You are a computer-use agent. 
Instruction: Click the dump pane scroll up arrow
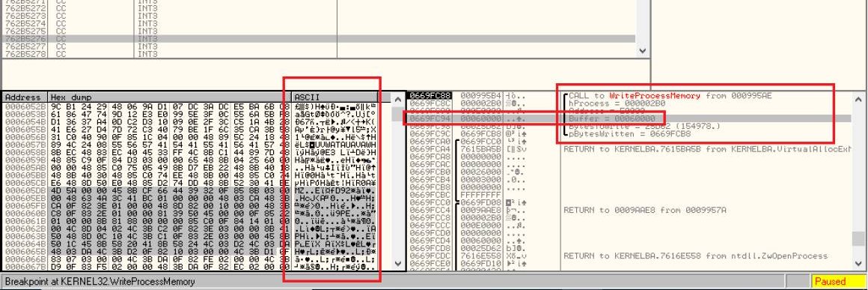coord(397,98)
